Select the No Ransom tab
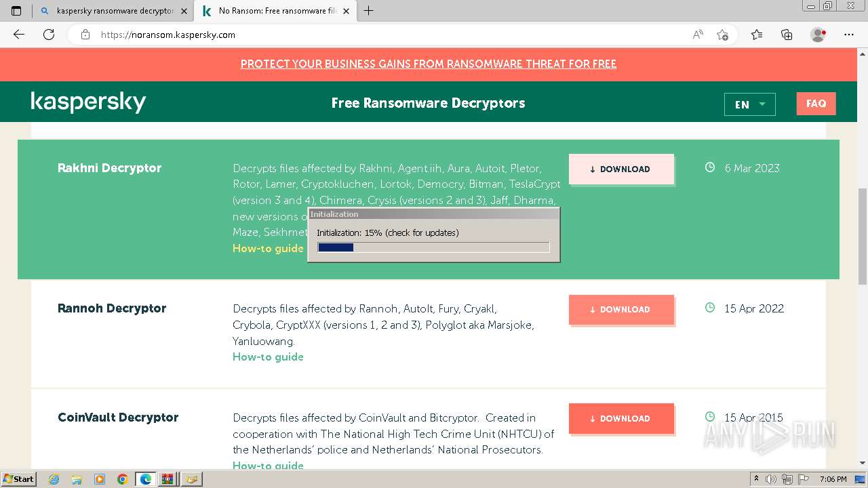Viewport: 868px width, 488px height. tap(276, 11)
